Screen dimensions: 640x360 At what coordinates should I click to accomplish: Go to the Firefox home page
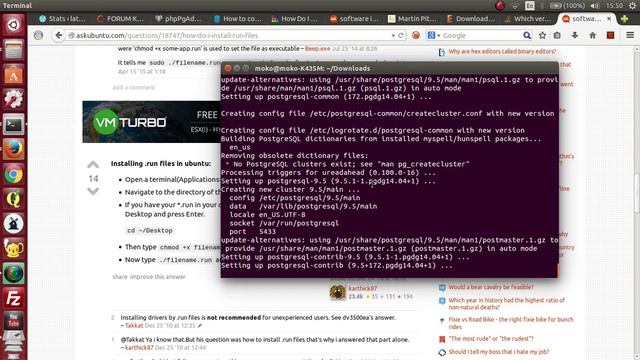(592, 36)
